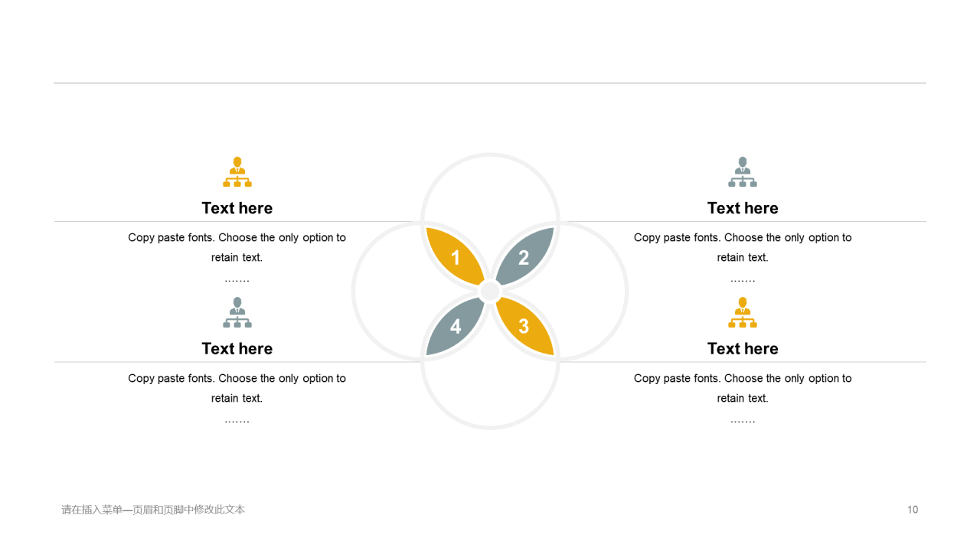
Task: Select the gray petal numbered 4
Action: [x=455, y=327]
